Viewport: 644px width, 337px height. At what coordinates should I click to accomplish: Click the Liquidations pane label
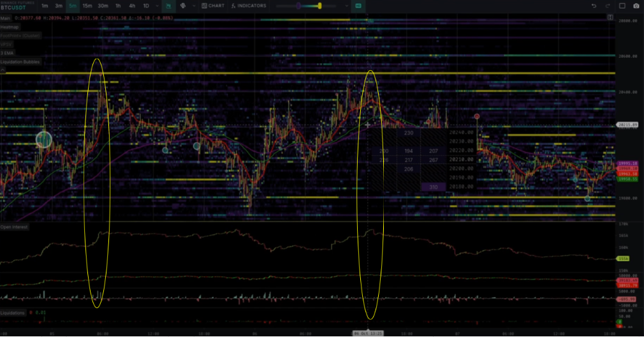tap(13, 313)
